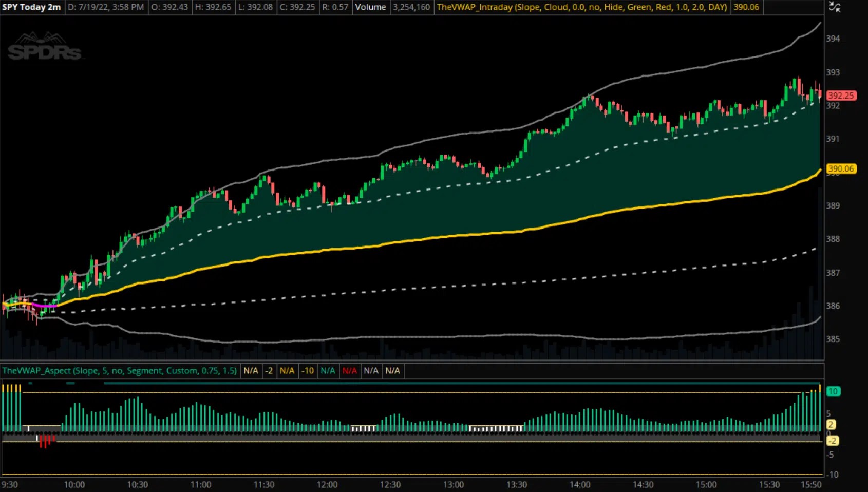
Task: Click the 9:30 time axis label
Action: (9, 485)
